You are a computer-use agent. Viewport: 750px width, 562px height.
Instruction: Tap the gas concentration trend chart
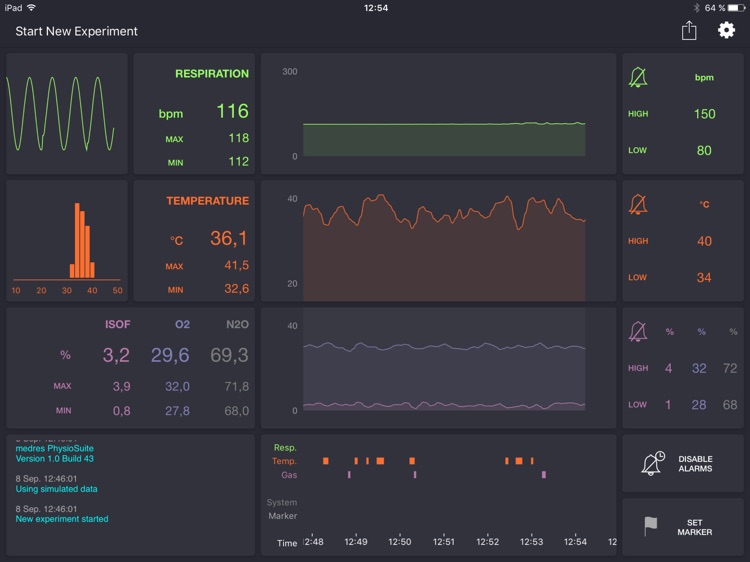point(439,368)
